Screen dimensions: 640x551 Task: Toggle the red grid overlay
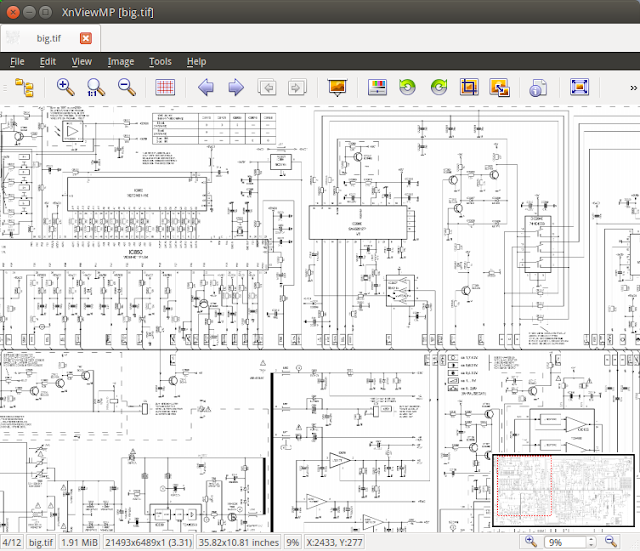pos(165,87)
